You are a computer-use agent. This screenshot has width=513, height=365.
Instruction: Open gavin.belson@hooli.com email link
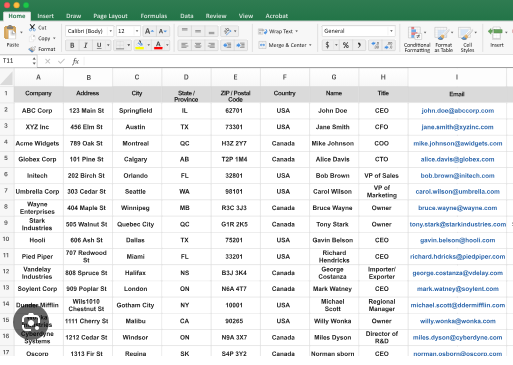coord(457,240)
